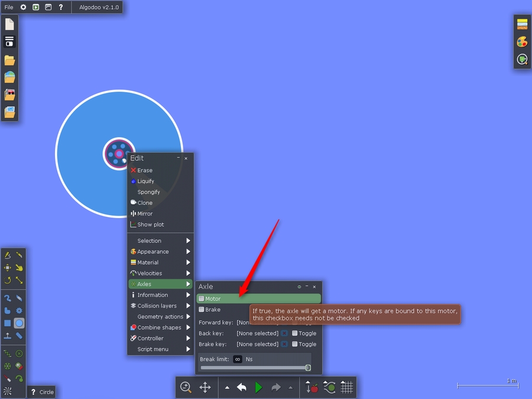Toggle gravity with the apple icon
Image resolution: width=532 pixels, height=399 pixels.
click(x=312, y=387)
